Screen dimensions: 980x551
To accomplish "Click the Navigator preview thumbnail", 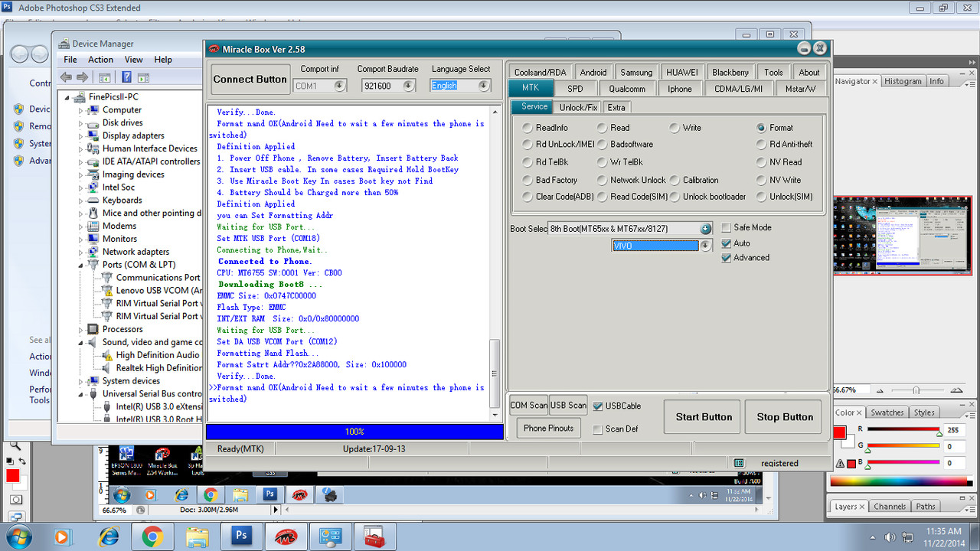I will (x=902, y=236).
